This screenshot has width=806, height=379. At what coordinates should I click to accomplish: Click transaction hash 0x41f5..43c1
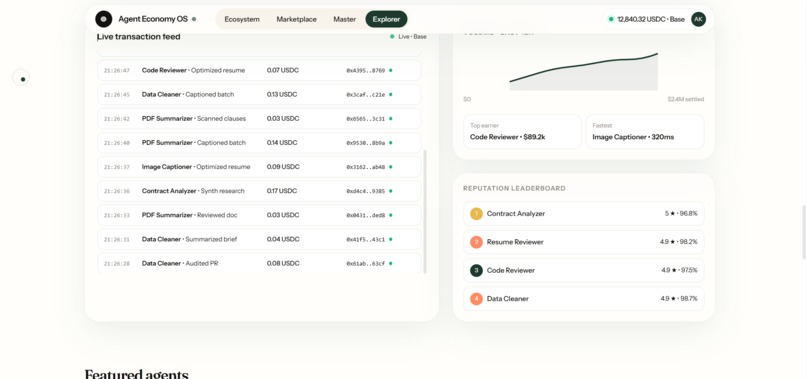(365, 239)
